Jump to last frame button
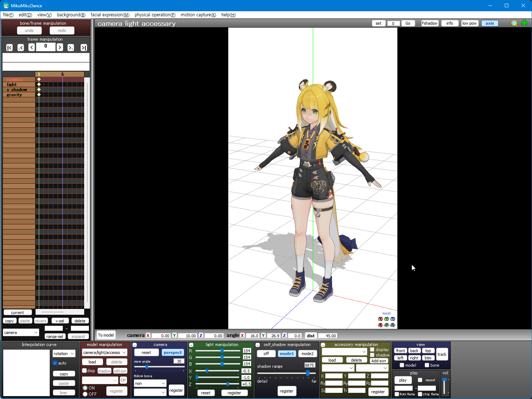Screen dimensions: 532x399 click(84, 48)
